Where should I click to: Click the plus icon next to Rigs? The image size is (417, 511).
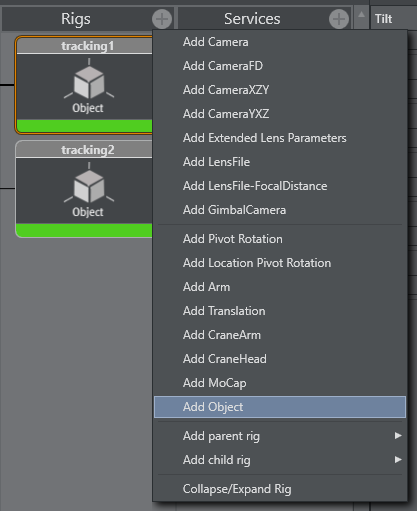162,19
